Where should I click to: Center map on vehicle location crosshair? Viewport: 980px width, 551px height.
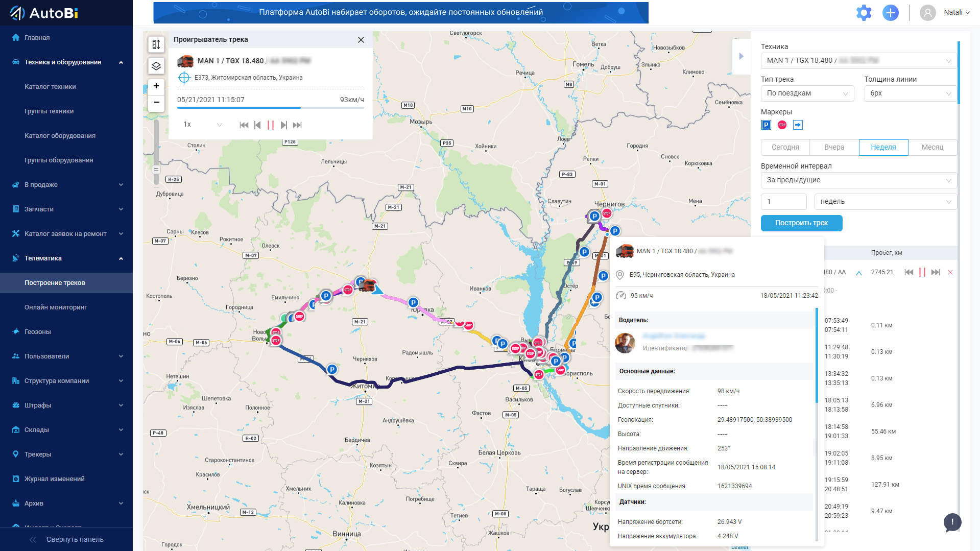pos(184,78)
